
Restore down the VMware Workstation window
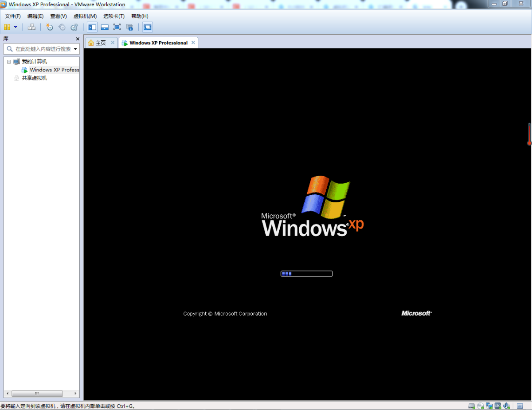coord(505,4)
